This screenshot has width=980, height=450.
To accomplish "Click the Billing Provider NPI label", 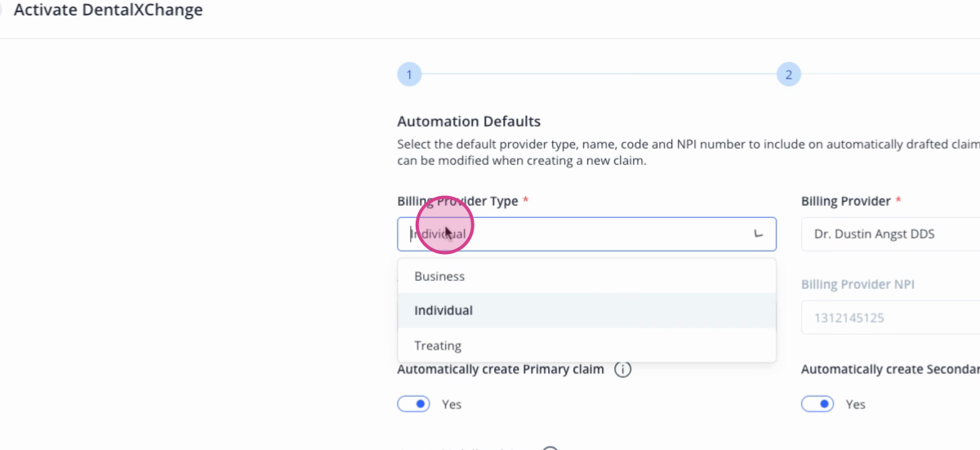I will (857, 284).
